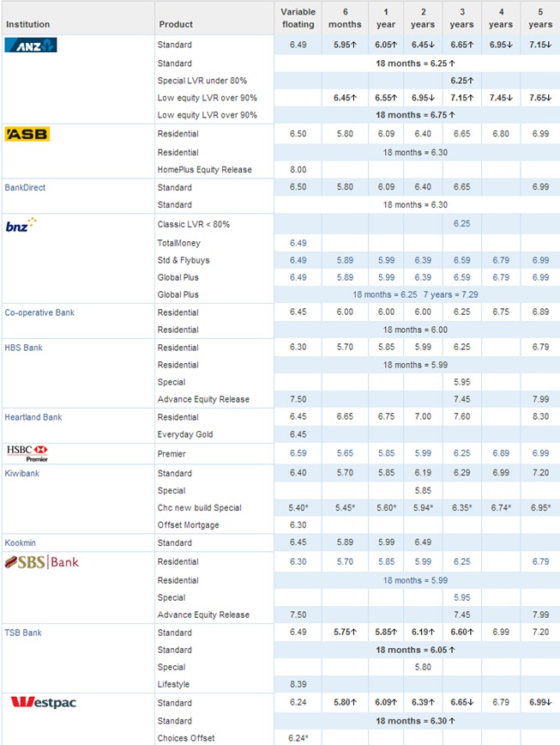Select the TSB Bank link
The image size is (560, 745).
24,633
